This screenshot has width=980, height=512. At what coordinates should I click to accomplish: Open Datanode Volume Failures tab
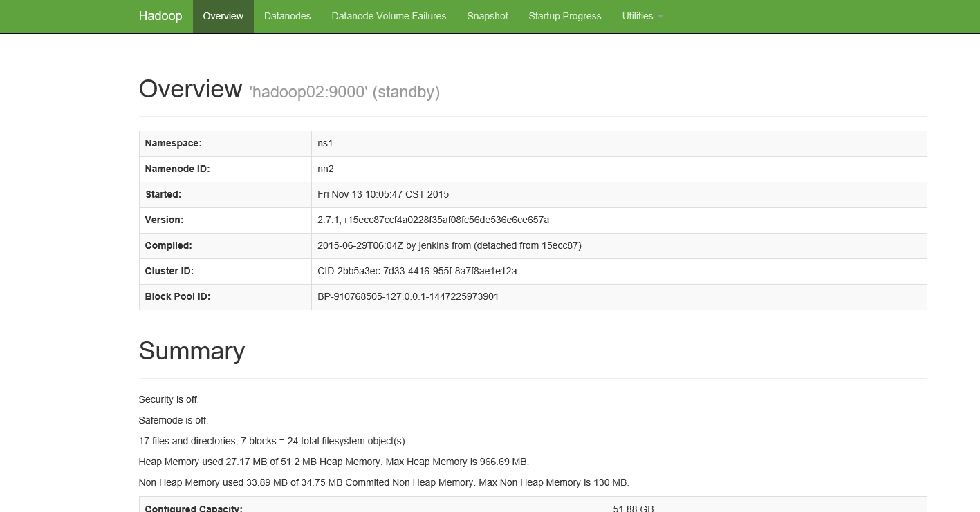pyautogui.click(x=389, y=16)
